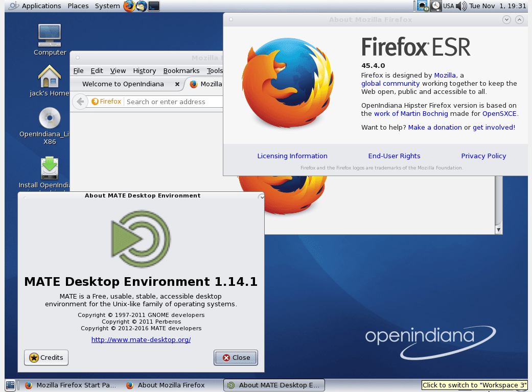Click Firefox page scrollbar down arrow

tap(498, 230)
